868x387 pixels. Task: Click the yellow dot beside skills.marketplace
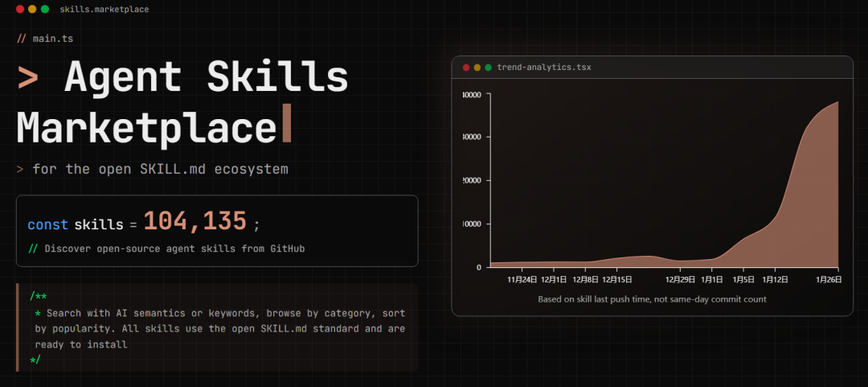[x=32, y=9]
